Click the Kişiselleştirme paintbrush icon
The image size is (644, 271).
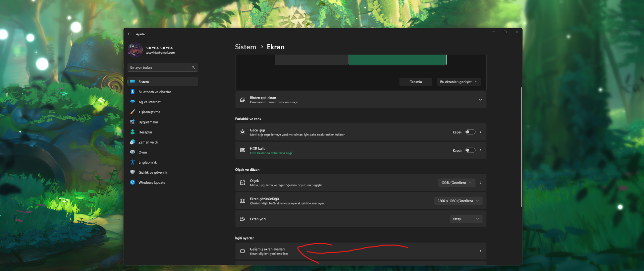coord(132,112)
